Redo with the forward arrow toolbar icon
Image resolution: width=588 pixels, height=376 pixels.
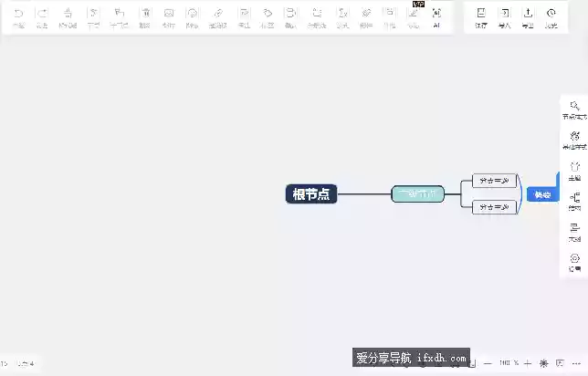point(42,17)
